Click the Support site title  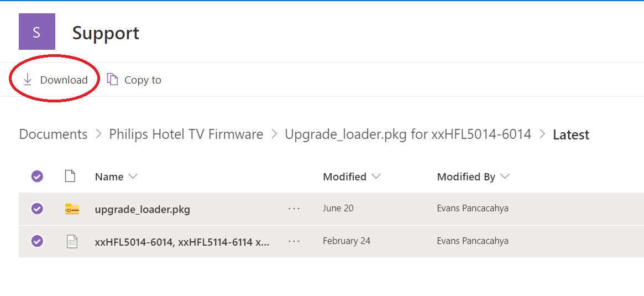[x=106, y=33]
